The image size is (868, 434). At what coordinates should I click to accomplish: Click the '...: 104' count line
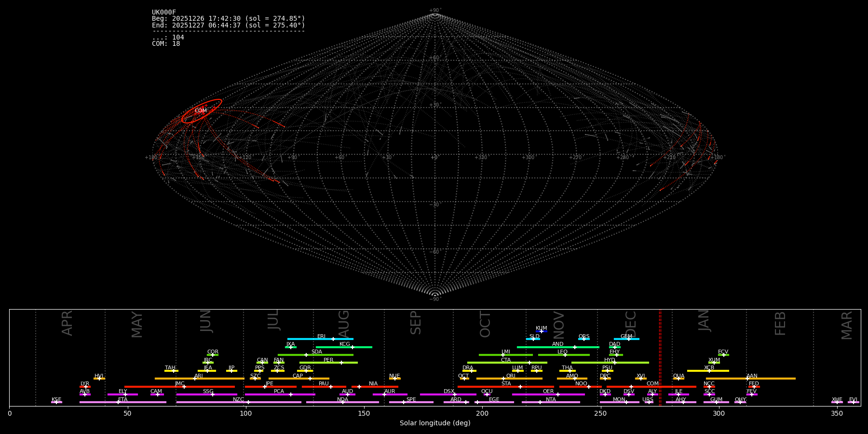pos(168,38)
